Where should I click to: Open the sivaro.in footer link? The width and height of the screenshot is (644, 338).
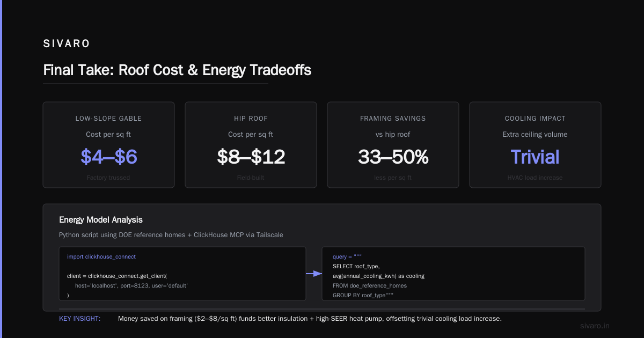click(595, 326)
